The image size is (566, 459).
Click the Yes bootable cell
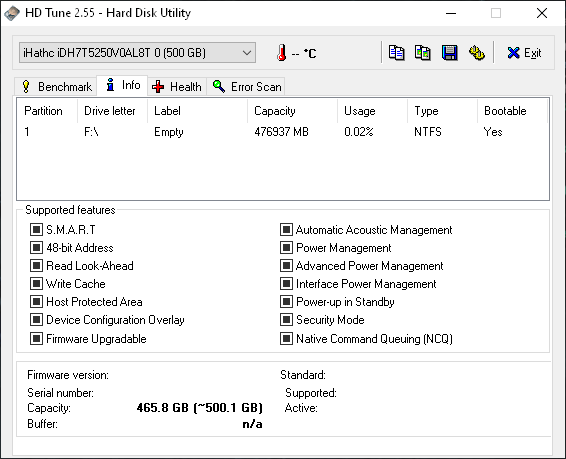point(493,132)
